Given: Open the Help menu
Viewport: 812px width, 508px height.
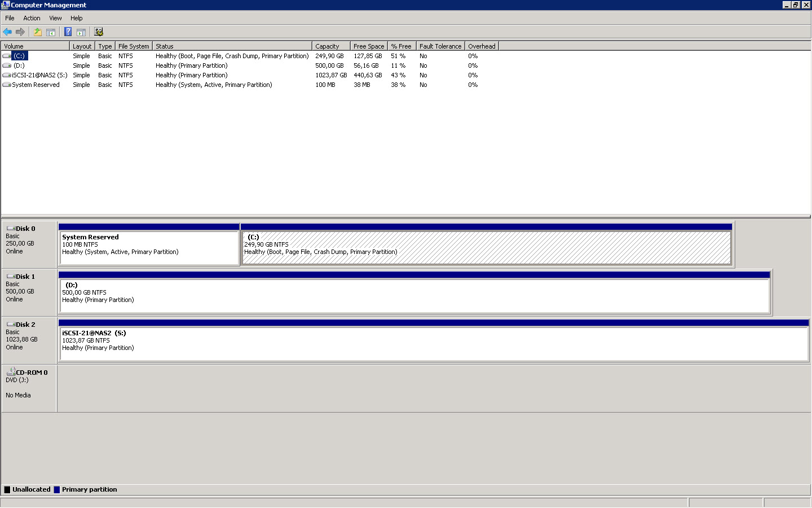Looking at the screenshot, I should tap(77, 18).
